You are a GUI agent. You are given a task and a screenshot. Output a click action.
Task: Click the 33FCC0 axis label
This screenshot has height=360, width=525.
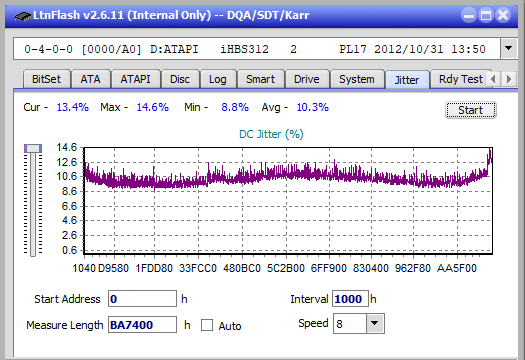[x=198, y=268]
